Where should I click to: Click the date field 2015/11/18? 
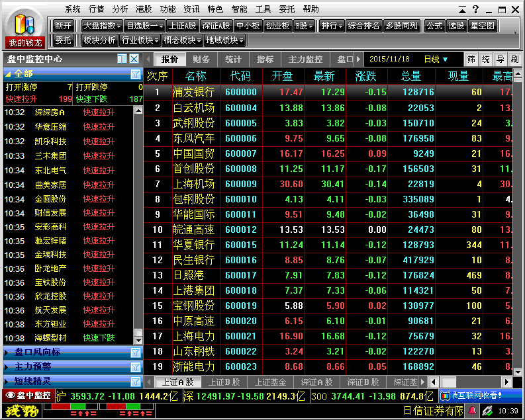point(389,59)
